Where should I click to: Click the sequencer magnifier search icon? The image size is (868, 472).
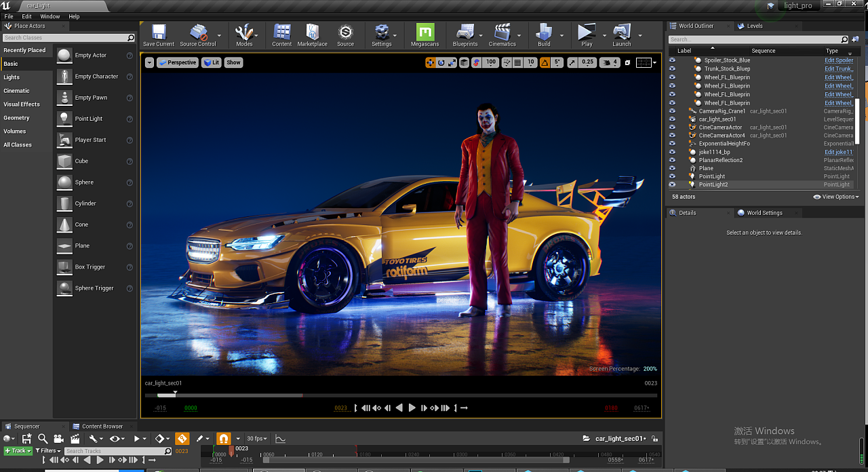[43, 439]
